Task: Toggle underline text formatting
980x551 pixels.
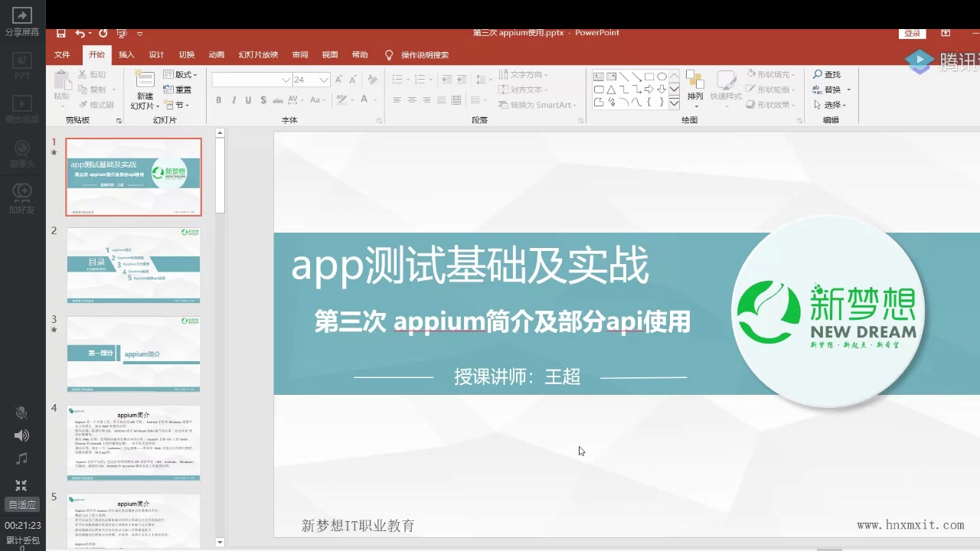Action: 248,100
